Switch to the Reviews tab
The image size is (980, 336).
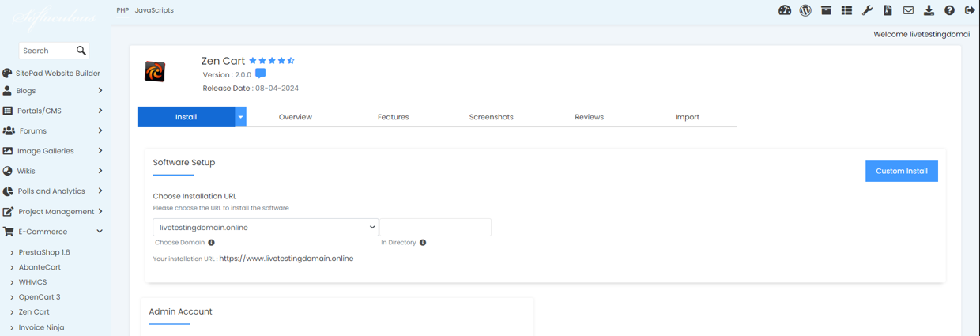tap(589, 117)
